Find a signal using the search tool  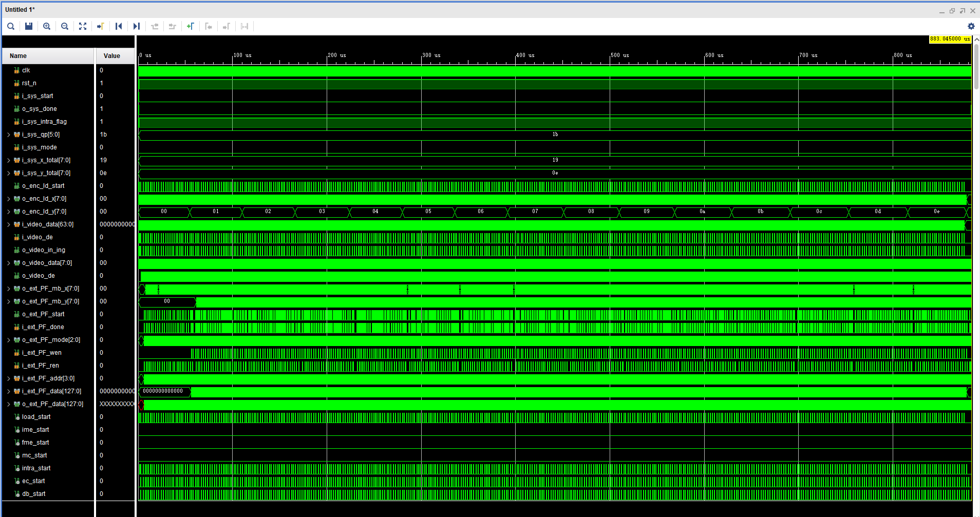pos(11,26)
